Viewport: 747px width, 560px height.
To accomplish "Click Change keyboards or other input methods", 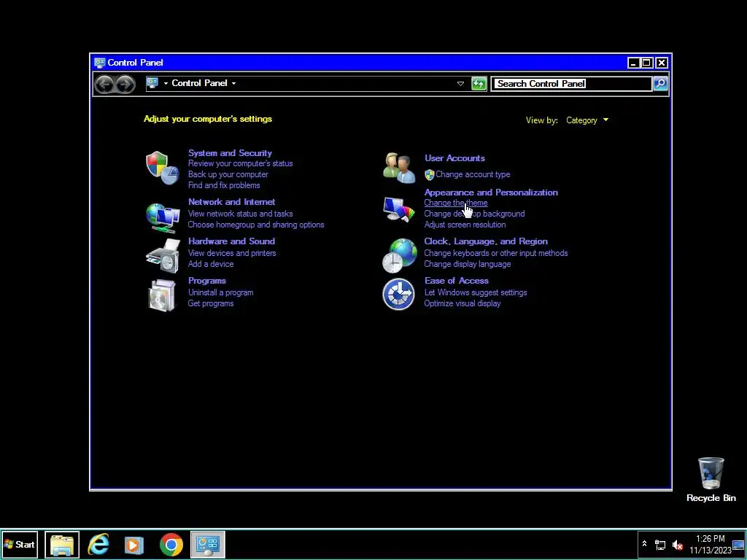I will (x=496, y=253).
